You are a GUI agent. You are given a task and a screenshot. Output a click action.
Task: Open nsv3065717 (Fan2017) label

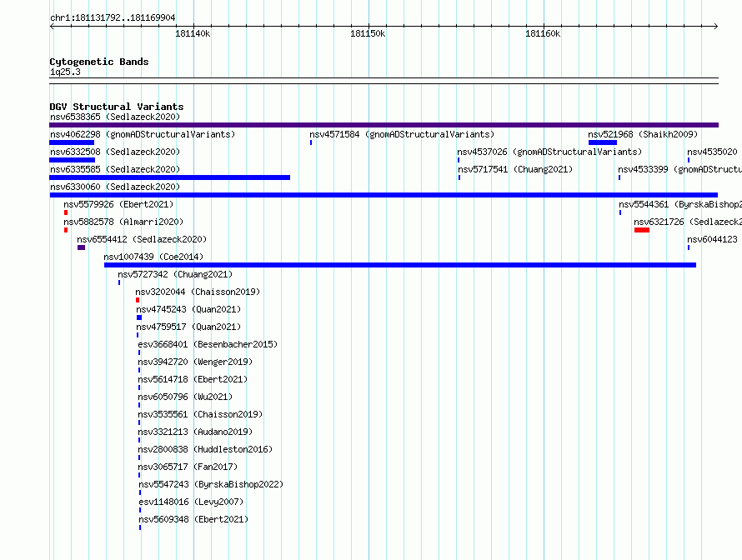click(x=188, y=467)
